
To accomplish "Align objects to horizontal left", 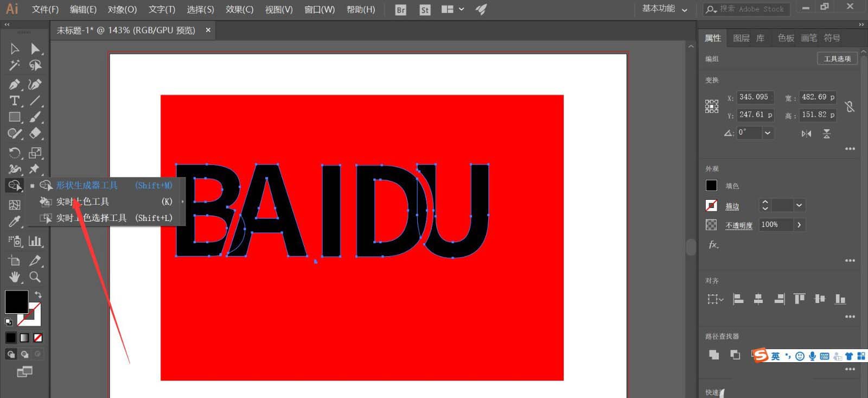I will pos(738,299).
